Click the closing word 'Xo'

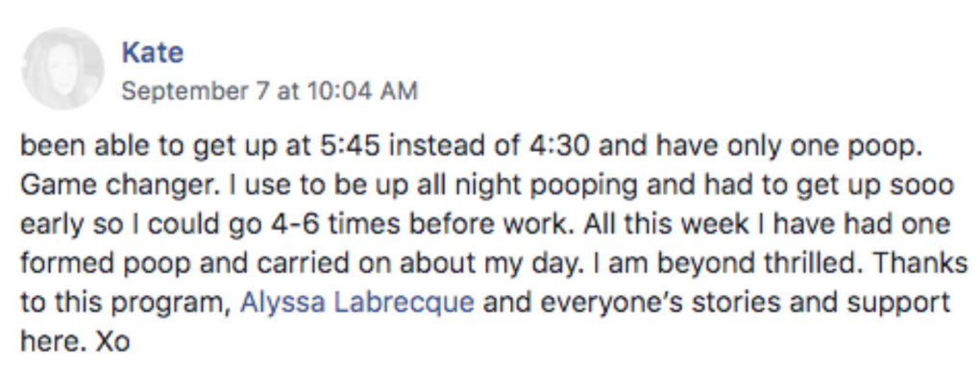pos(111,342)
